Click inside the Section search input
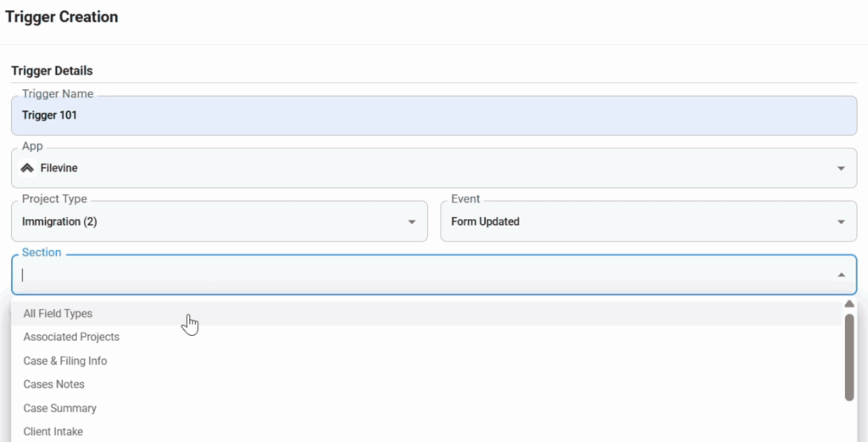The width and height of the screenshot is (868, 442). click(x=426, y=275)
